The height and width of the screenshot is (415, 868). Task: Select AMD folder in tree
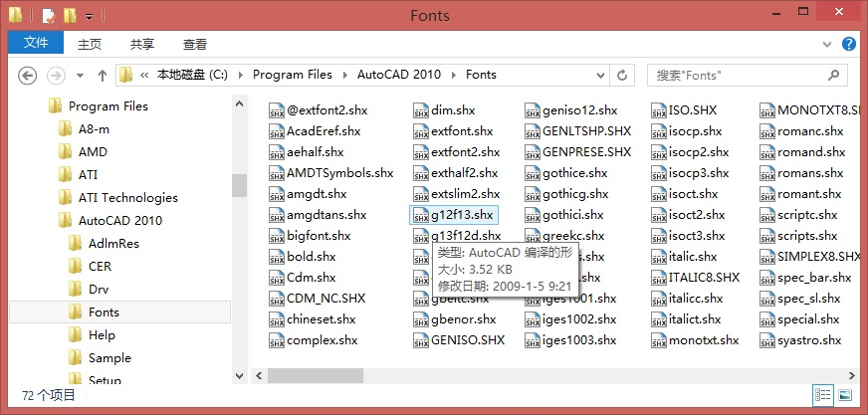click(93, 151)
